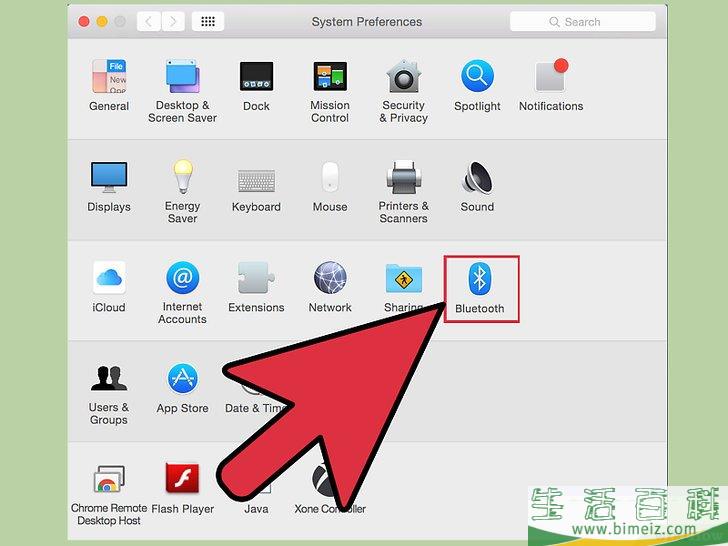Image resolution: width=728 pixels, height=546 pixels.
Task: Open App Store preferences
Action: 182,388
